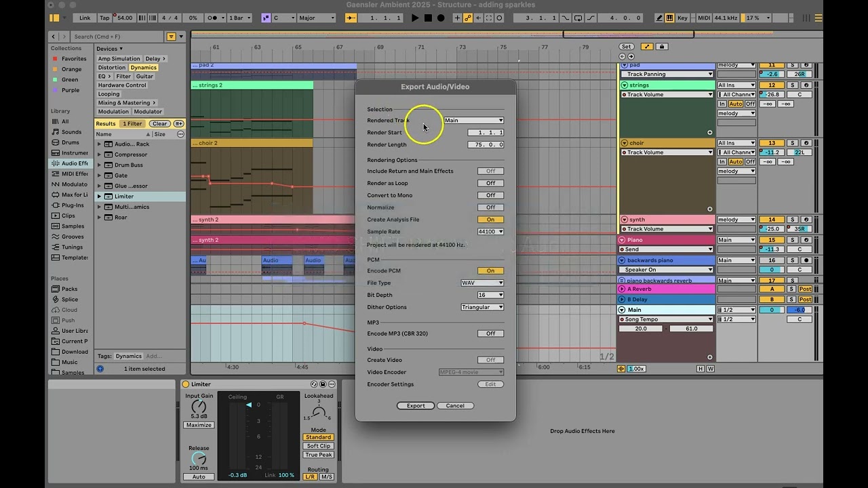Click the Re-enable Automation back arrow icon

click(x=479, y=18)
